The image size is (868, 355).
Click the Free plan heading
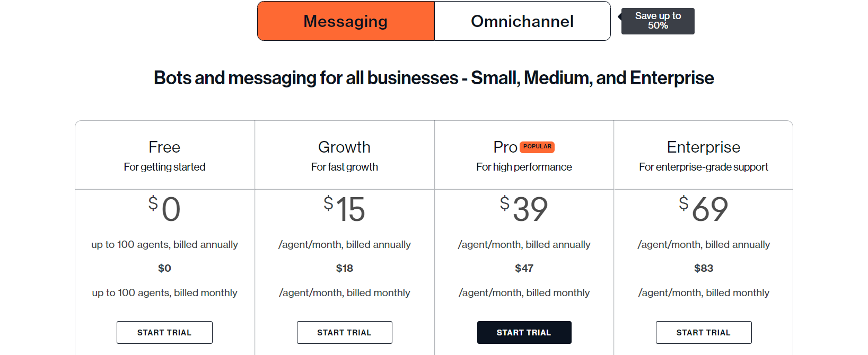pos(164,147)
